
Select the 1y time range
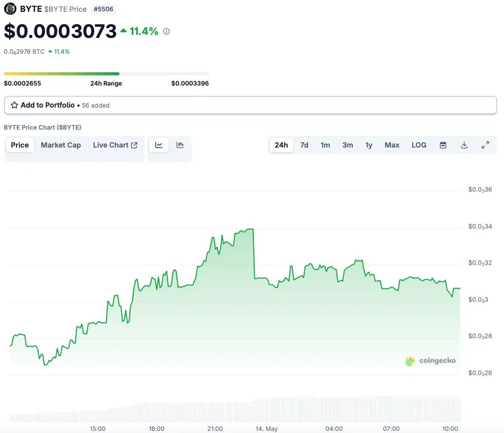(x=369, y=145)
